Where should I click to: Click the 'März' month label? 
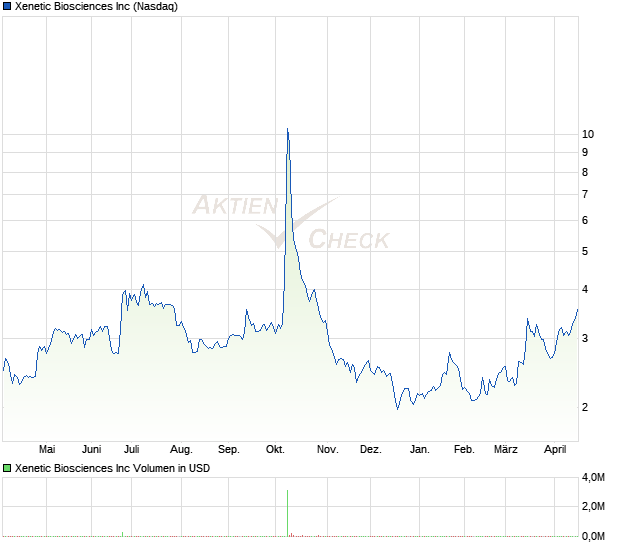(506, 449)
